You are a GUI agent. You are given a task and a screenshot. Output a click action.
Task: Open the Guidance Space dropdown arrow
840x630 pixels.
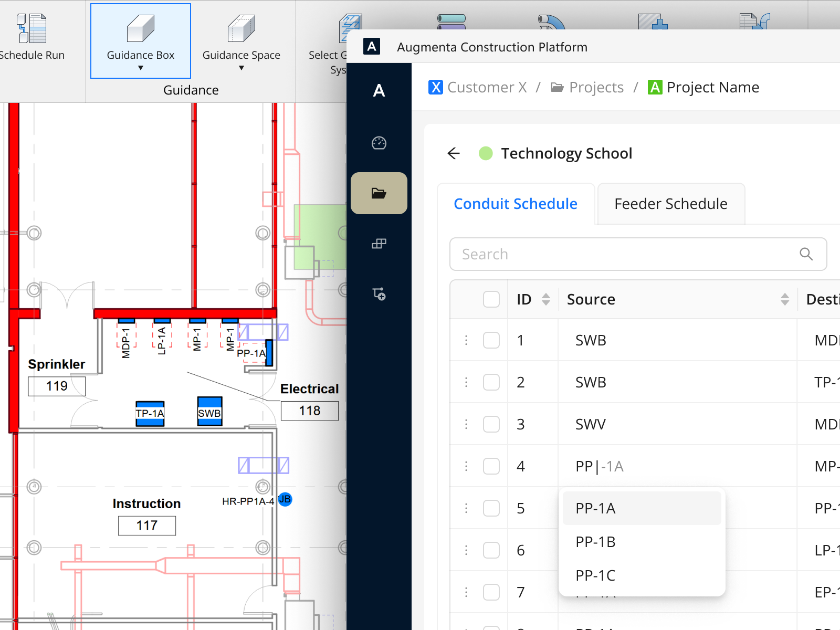241,67
